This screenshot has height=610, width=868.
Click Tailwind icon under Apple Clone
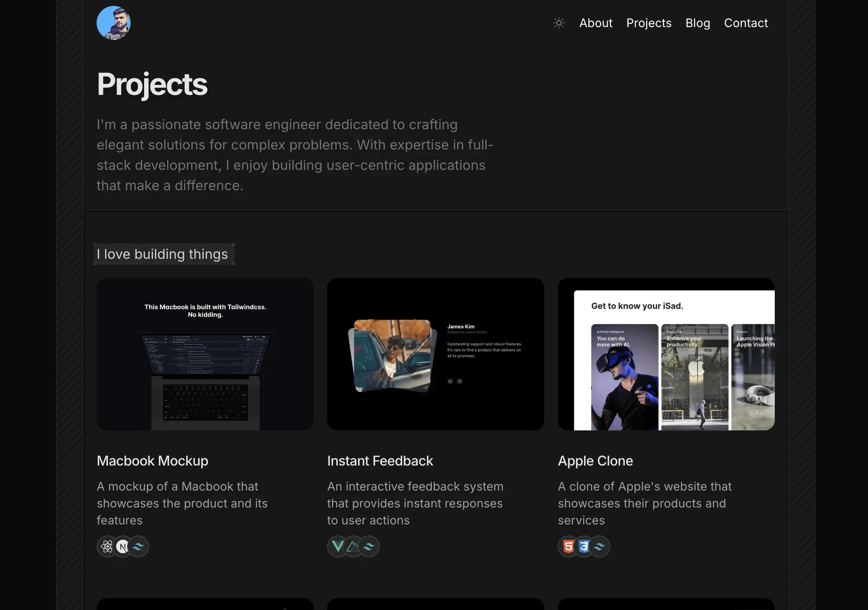click(x=600, y=546)
